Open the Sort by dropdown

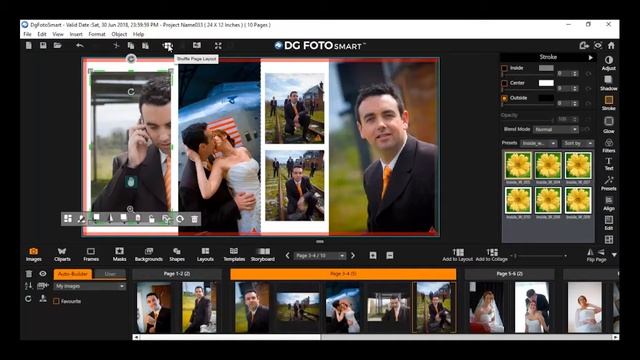578,143
